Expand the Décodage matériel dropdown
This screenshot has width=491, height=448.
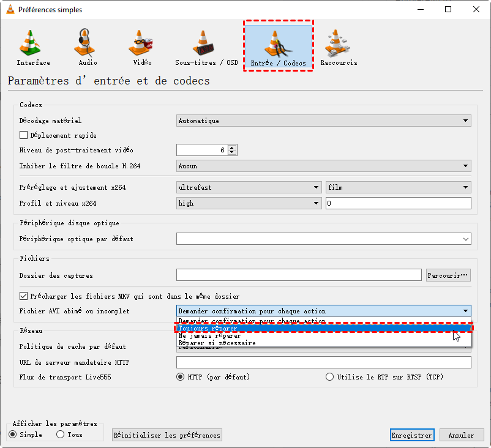323,121
